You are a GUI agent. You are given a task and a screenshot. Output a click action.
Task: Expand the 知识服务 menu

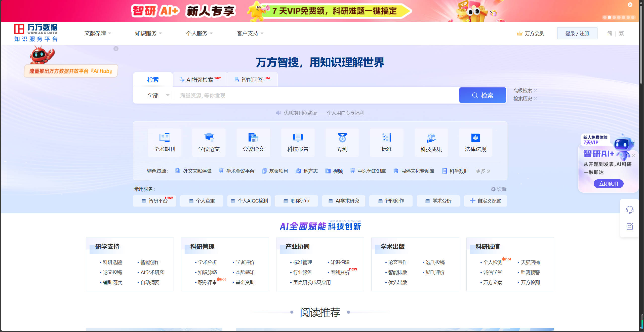[x=148, y=33]
